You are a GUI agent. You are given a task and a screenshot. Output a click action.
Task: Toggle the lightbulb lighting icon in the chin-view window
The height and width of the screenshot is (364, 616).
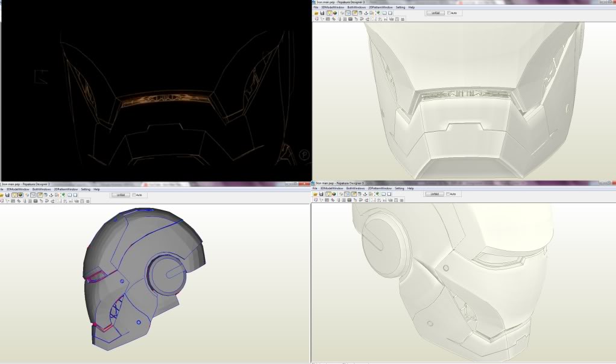(329, 13)
